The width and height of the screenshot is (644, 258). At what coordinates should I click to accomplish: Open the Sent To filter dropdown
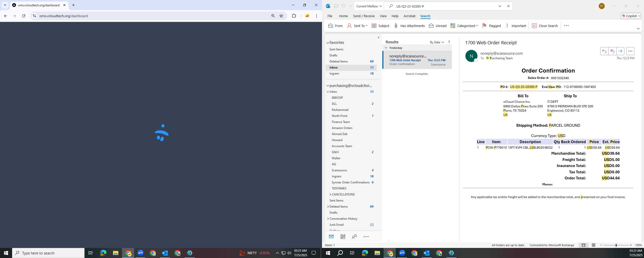pos(357,26)
